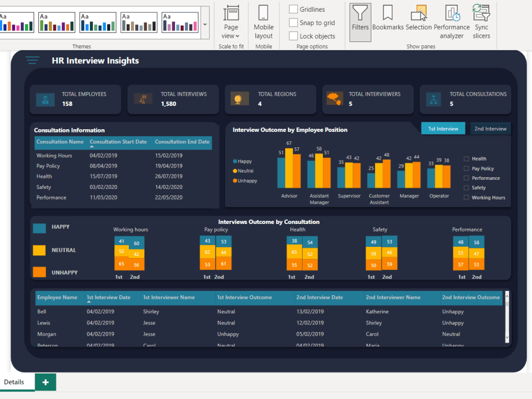Show the Selection pane
Image resolution: width=532 pixels, height=399 pixels.
[x=419, y=22]
